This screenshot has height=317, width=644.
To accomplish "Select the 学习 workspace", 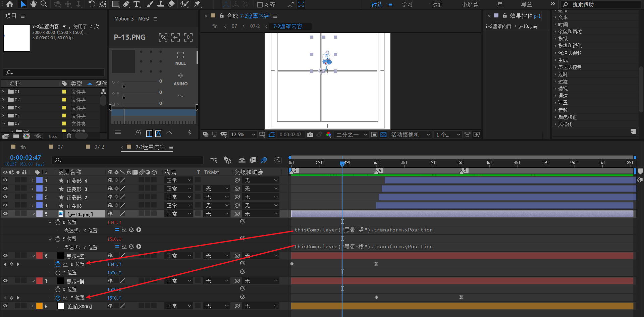I will (x=407, y=4).
